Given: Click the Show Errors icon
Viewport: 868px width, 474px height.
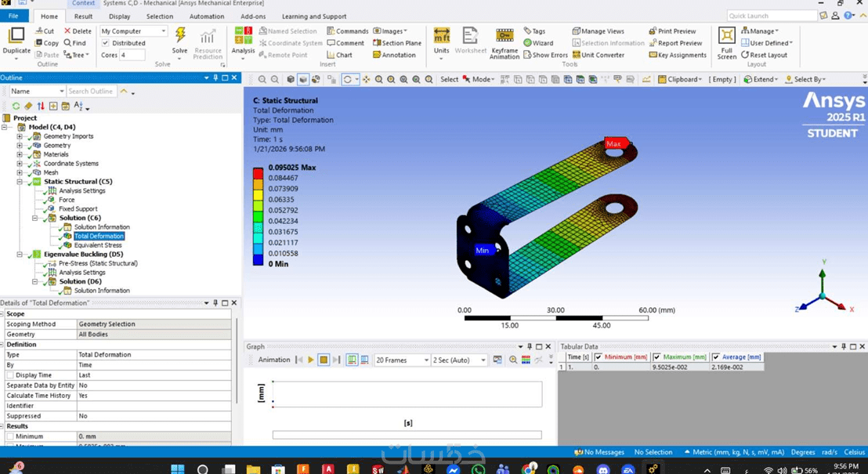Looking at the screenshot, I should [x=527, y=55].
